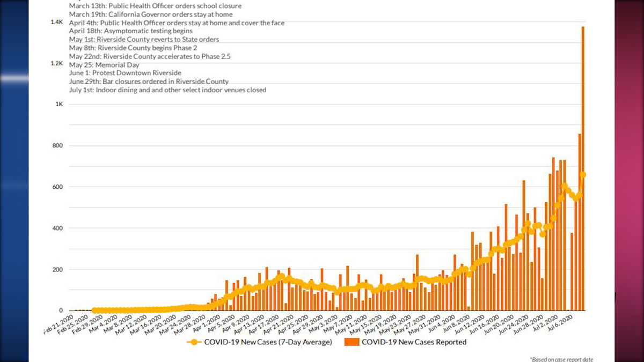The height and width of the screenshot is (362, 644).
Task: Click the 0 y-axis label
Action: pos(61,311)
